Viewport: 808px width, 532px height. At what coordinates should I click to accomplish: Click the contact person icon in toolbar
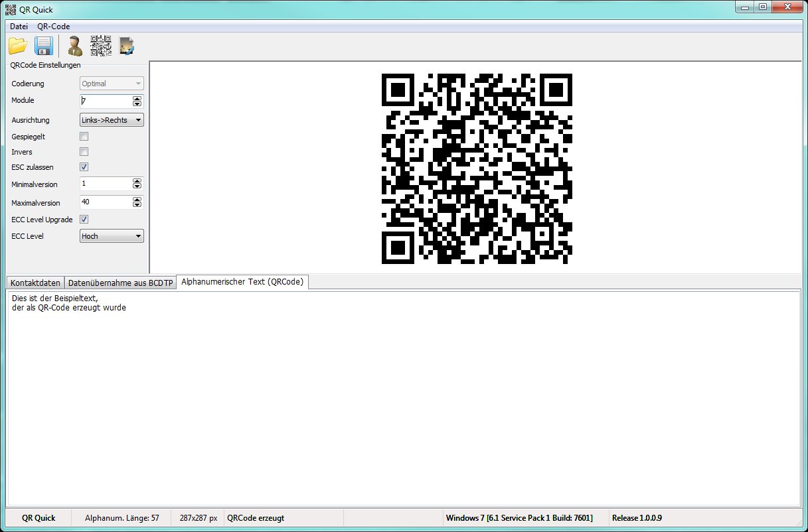pyautogui.click(x=74, y=46)
